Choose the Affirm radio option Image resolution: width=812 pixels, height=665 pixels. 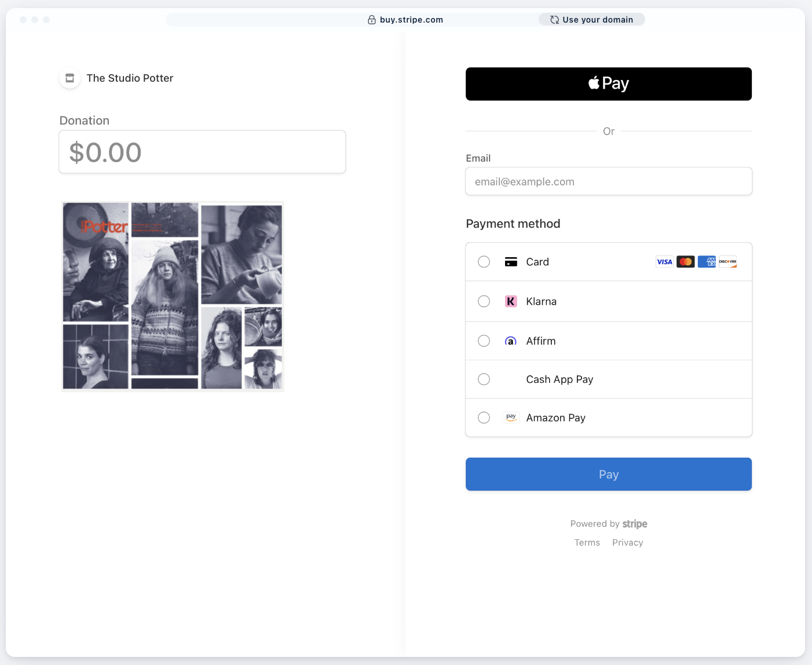pos(484,341)
